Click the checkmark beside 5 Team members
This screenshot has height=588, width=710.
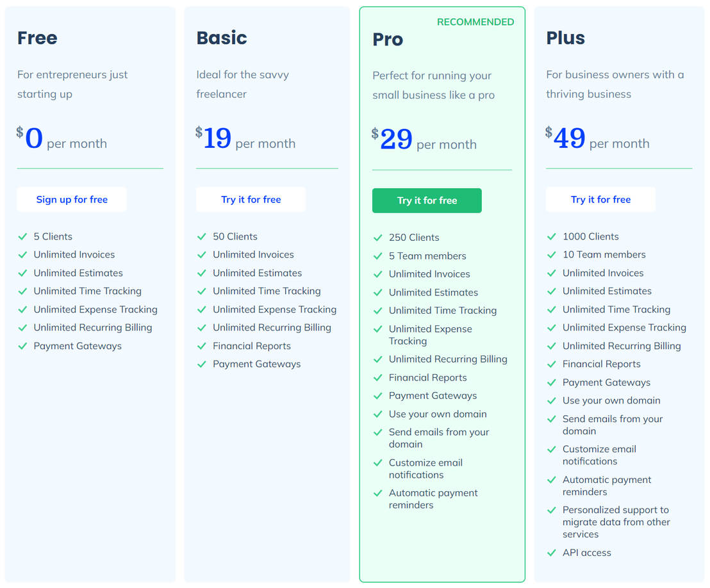click(x=378, y=256)
